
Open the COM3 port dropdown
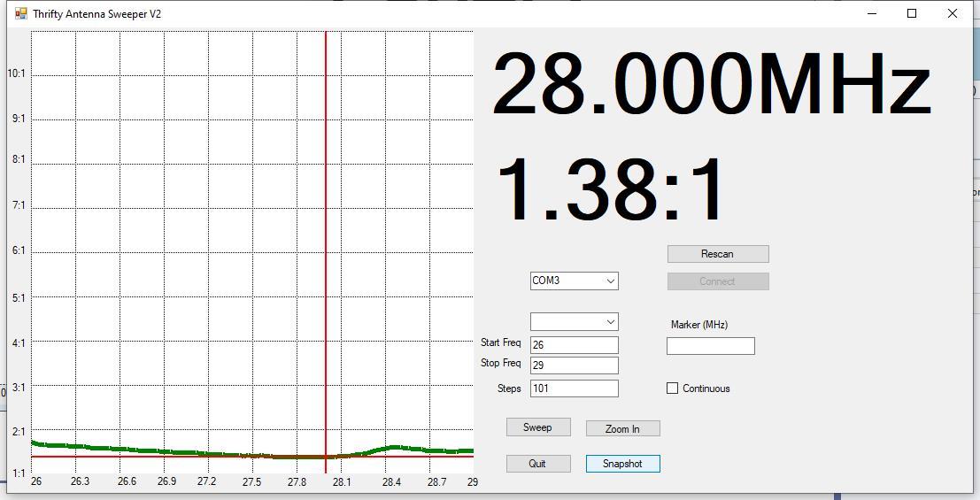tap(575, 281)
